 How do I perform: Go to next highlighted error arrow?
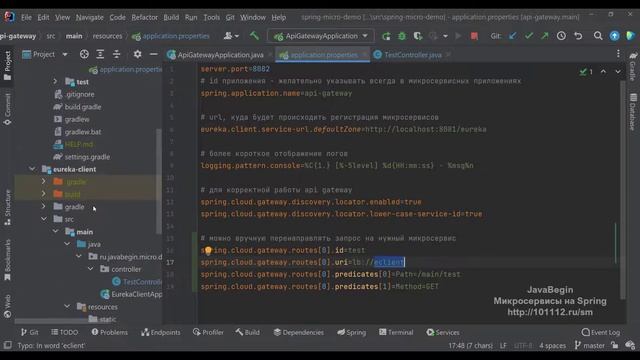(618, 72)
